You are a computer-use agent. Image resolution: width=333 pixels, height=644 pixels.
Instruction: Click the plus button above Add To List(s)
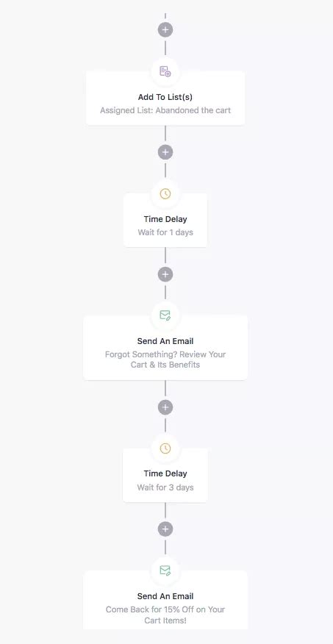coord(165,29)
